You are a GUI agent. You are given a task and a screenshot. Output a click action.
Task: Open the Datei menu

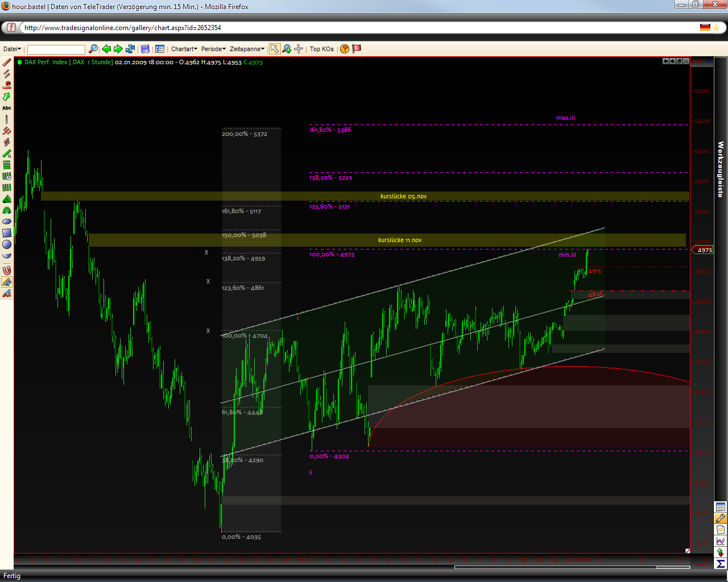click(x=12, y=49)
